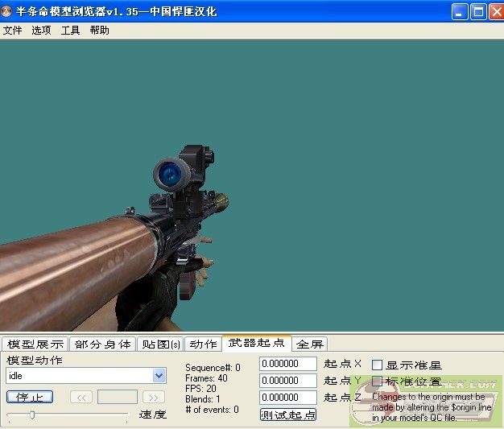Maximize the model viewer window
Image resolution: width=504 pixels, height=429 pixels.
point(478,12)
